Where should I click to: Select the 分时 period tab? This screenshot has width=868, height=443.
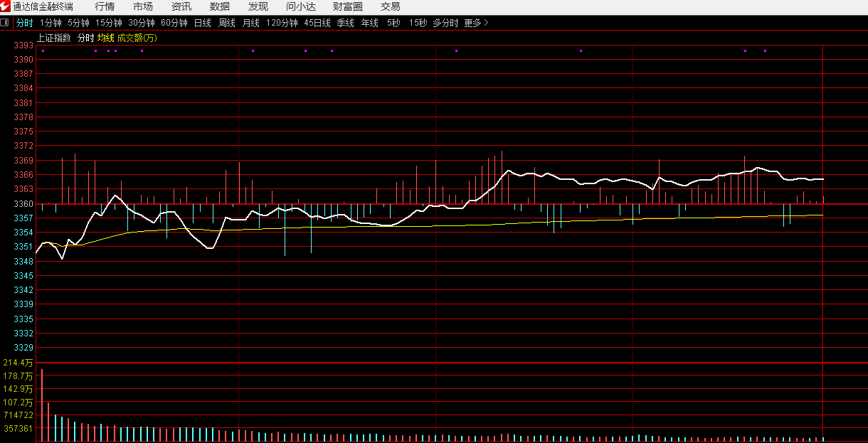coord(25,23)
